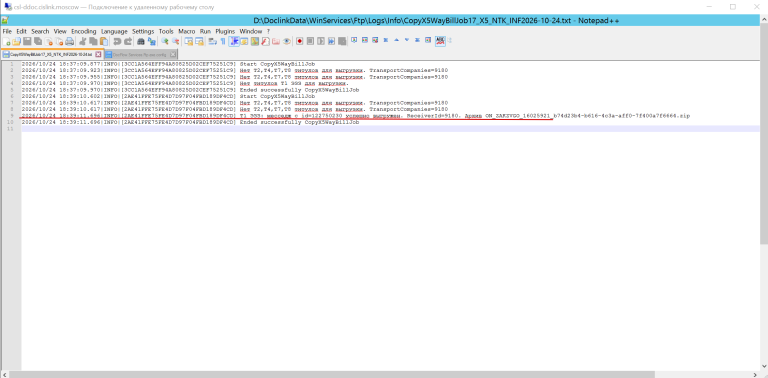The image size is (768, 378).
Task: Click the Zoom Out magnifier icon
Action: tap(175, 41)
